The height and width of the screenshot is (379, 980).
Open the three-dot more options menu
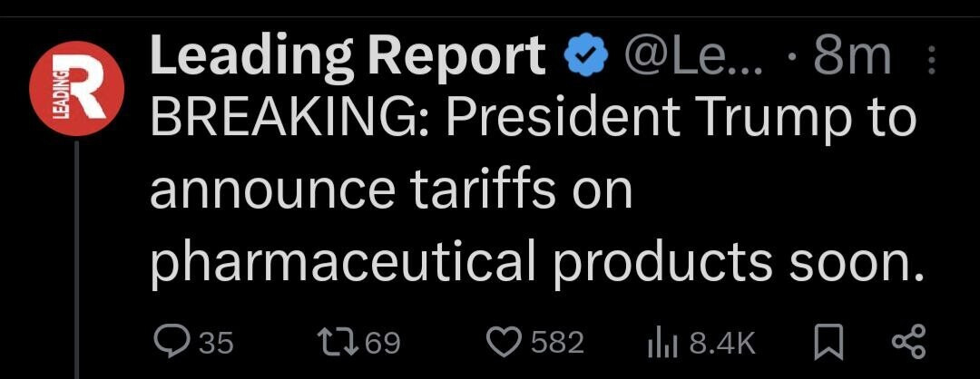click(x=931, y=62)
